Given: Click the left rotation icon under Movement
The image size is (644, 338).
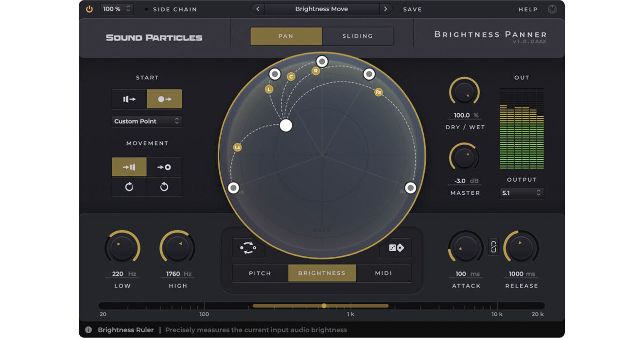Looking at the screenshot, I should (x=129, y=187).
